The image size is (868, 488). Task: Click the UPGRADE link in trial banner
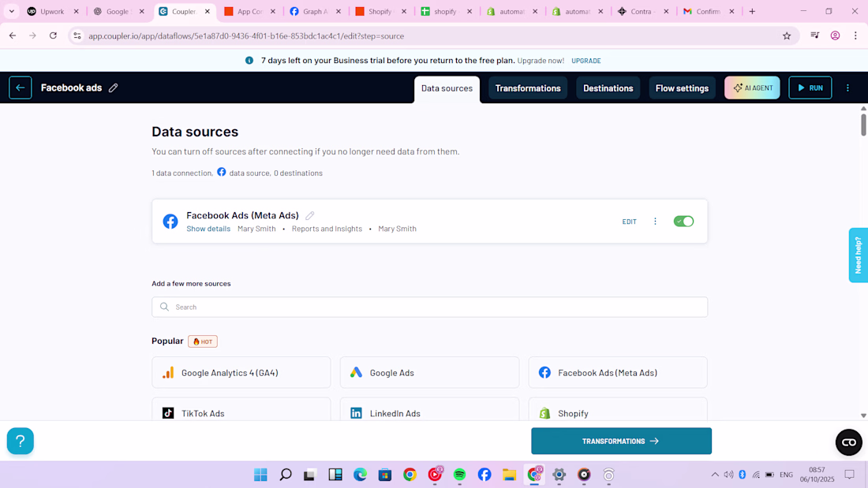coord(586,61)
